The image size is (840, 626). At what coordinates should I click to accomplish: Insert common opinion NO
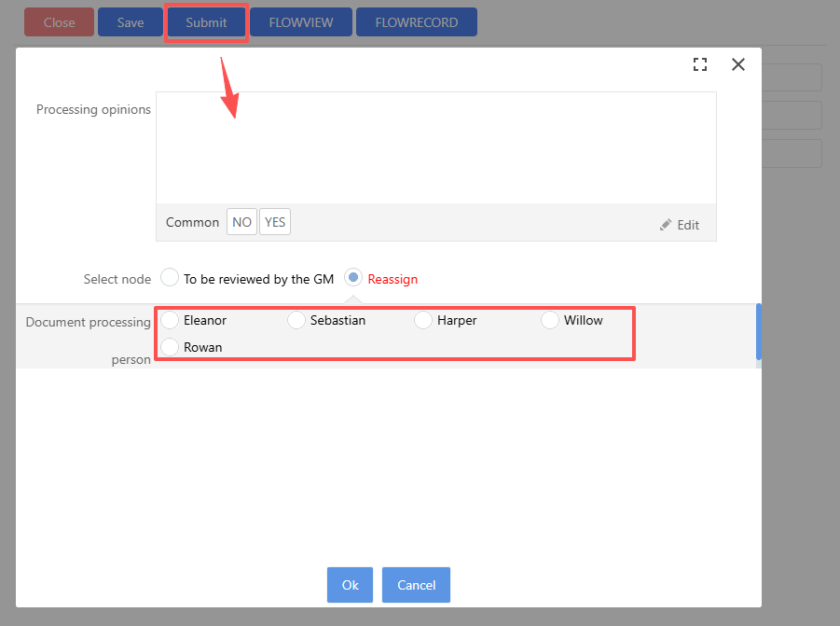(x=241, y=222)
